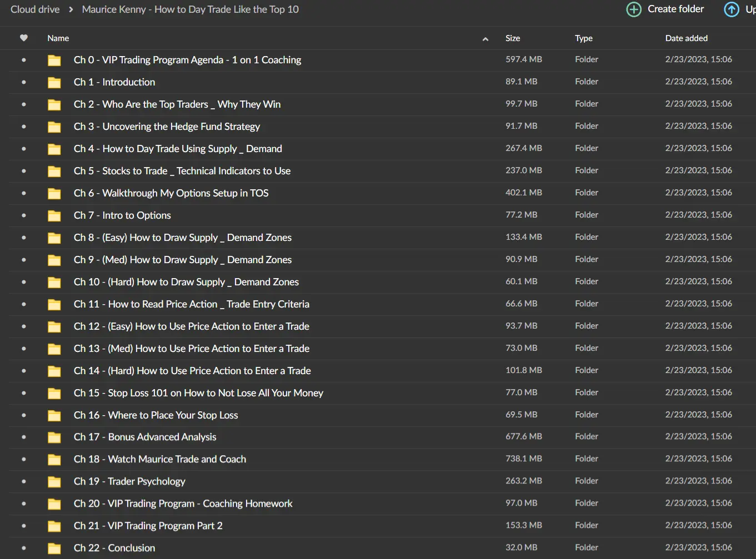
Task: Sort by the Date added column header
Action: click(687, 38)
